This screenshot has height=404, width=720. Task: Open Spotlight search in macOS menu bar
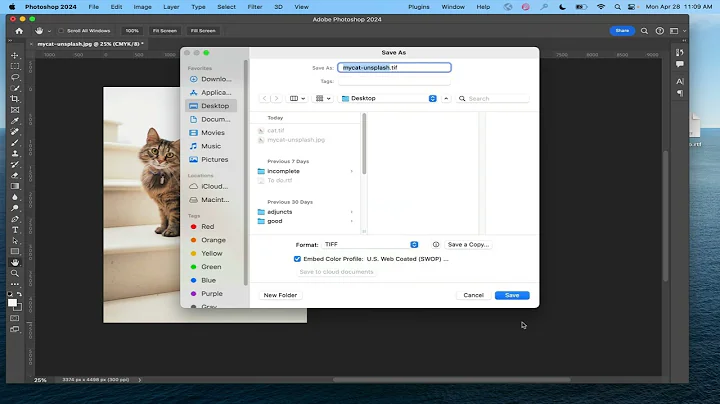[x=617, y=7]
